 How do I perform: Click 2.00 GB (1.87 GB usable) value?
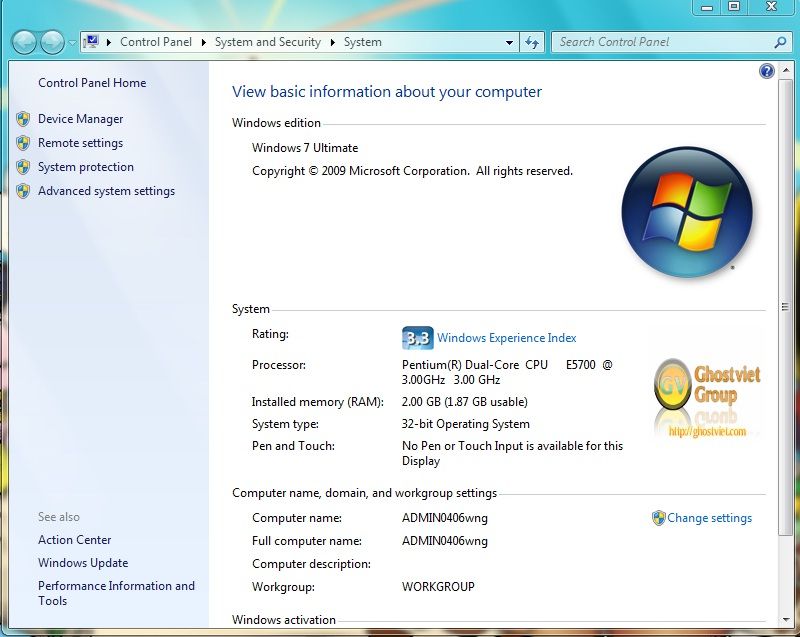464,402
